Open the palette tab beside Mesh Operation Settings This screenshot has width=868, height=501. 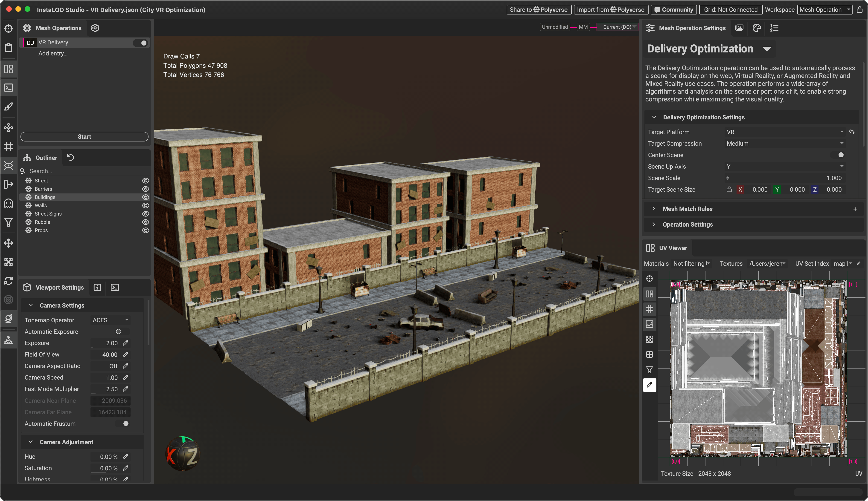pos(756,28)
